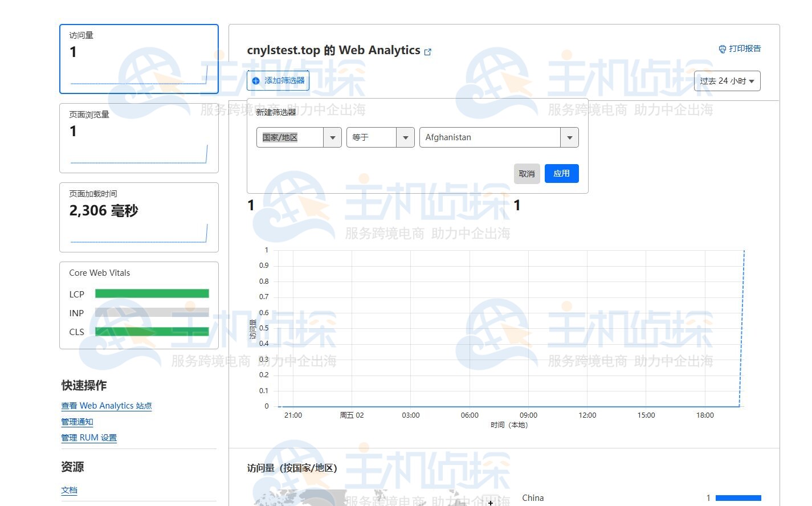Expand the Afghanistan country value dropdown

(x=569, y=137)
